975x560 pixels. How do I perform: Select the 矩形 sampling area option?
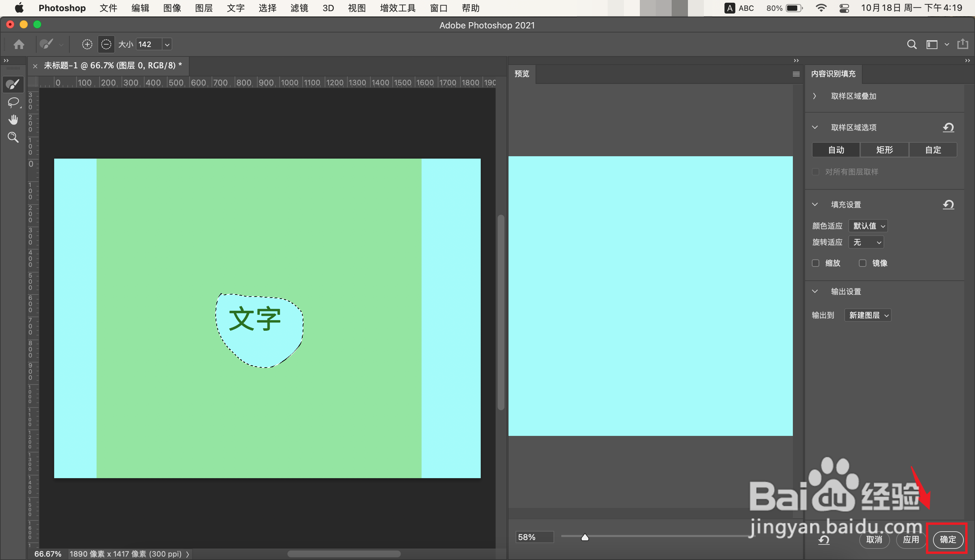pos(884,150)
